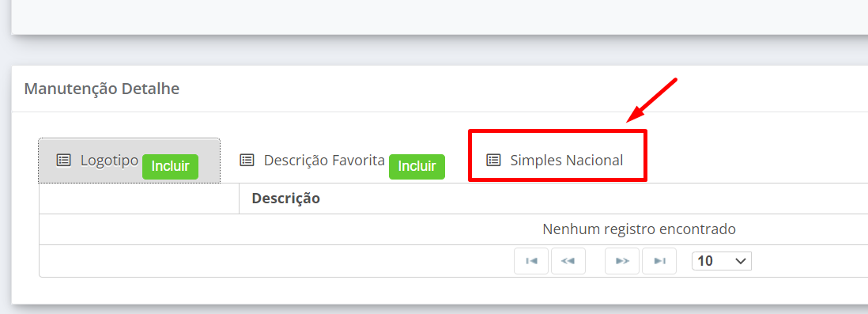The height and width of the screenshot is (314, 868).
Task: Click the Manutenção Detalhe panel title
Action: coord(102,89)
